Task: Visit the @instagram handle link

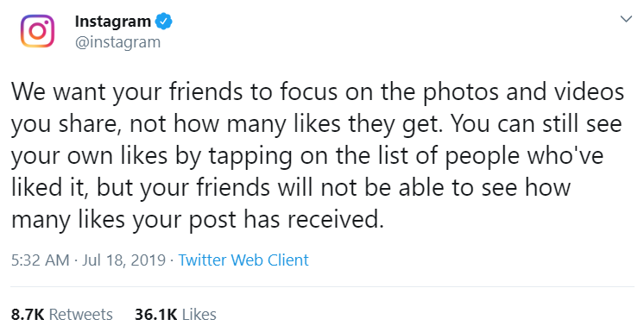Action: pos(117,42)
